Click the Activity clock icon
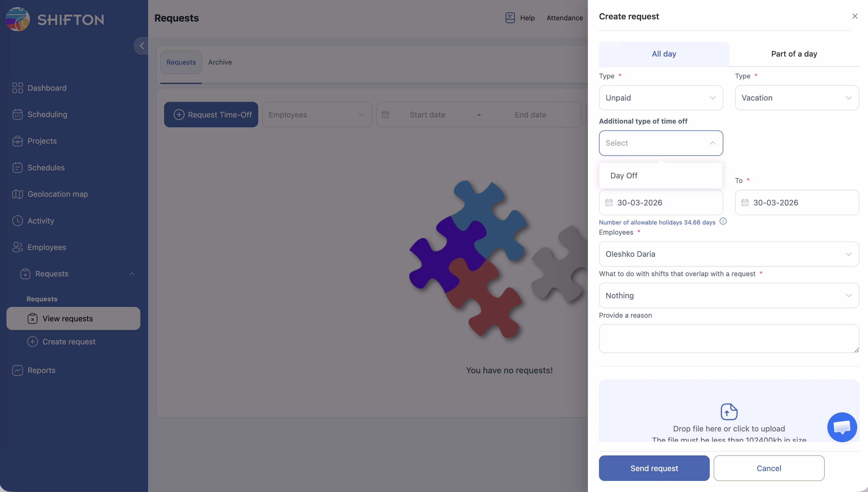 coord(17,221)
